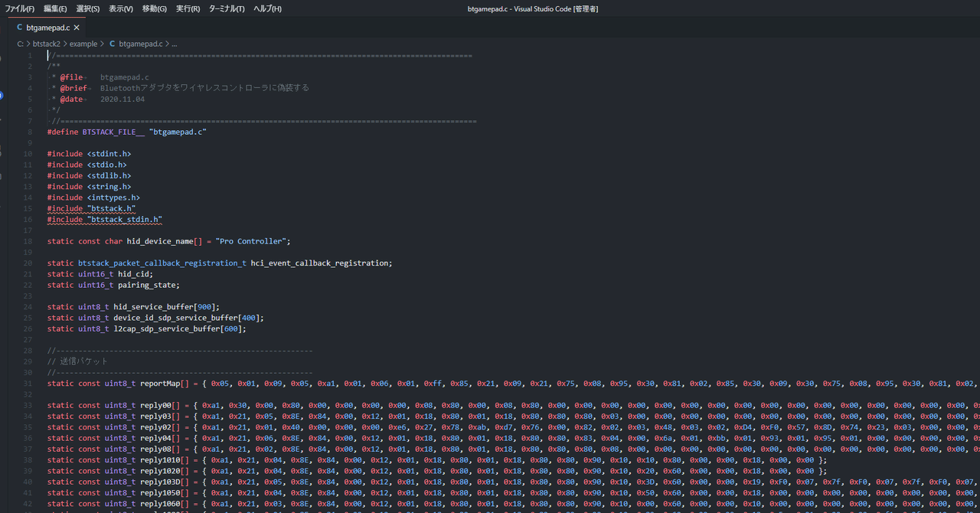
Task: Open the example breadcrumb folder
Action: click(x=83, y=44)
